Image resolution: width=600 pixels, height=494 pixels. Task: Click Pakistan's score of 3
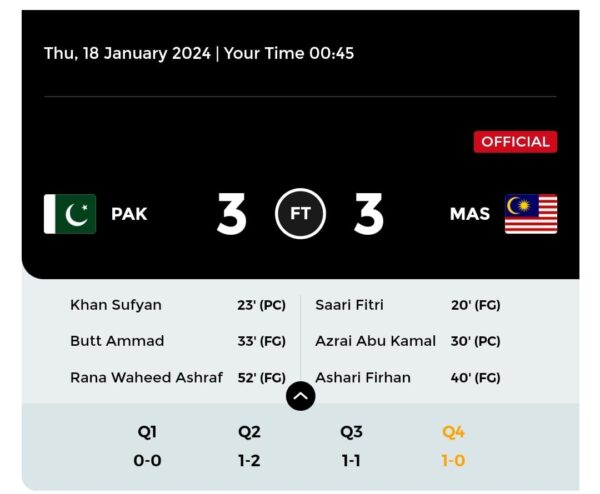coord(232,214)
